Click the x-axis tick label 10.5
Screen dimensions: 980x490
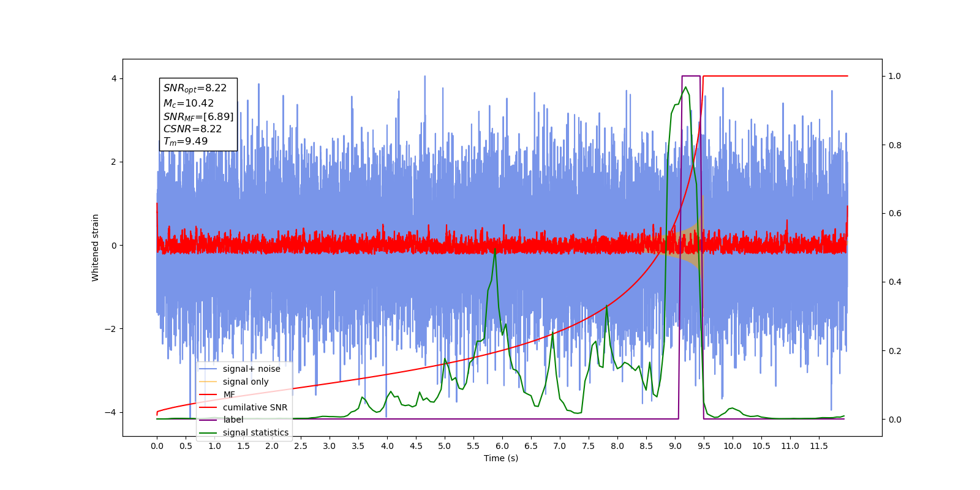pos(761,446)
